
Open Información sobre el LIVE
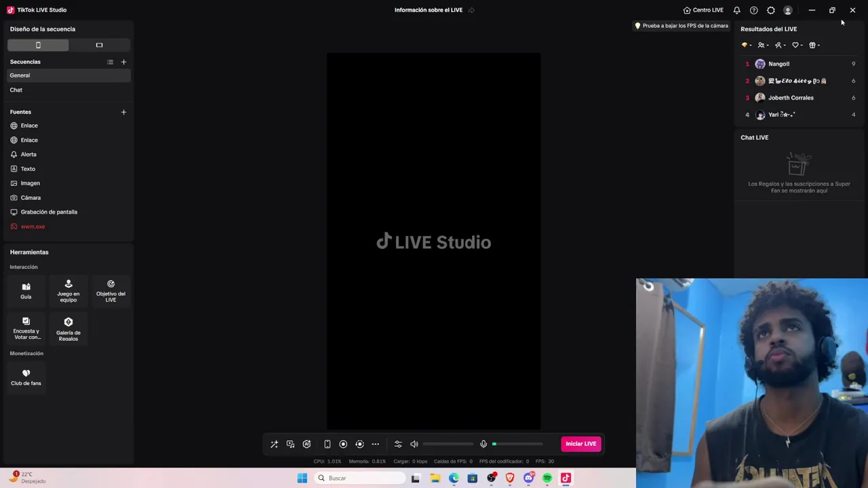pyautogui.click(x=429, y=10)
